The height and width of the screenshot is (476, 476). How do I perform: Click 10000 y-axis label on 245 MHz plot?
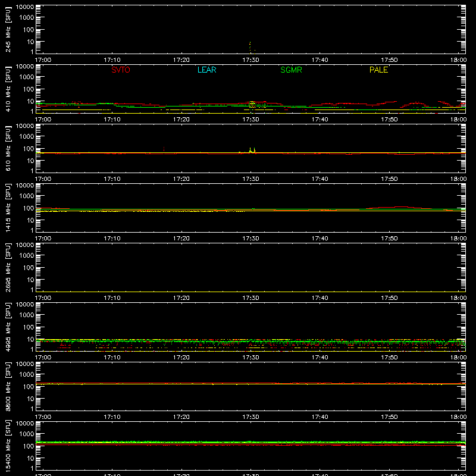(25, 7)
